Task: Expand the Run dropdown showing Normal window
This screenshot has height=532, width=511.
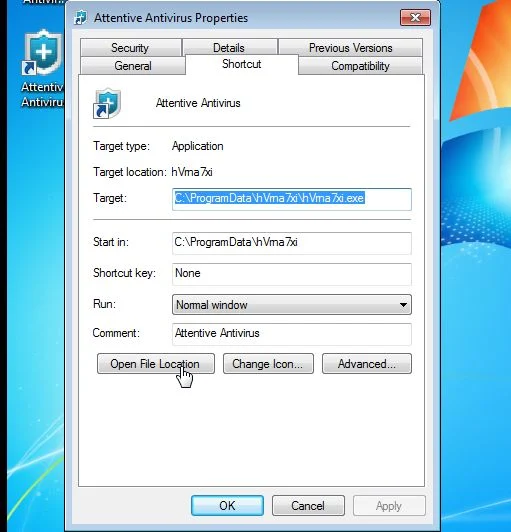Action: point(292,305)
